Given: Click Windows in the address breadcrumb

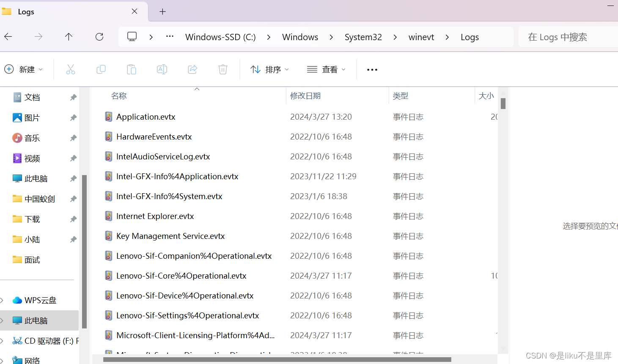Looking at the screenshot, I should 300,37.
